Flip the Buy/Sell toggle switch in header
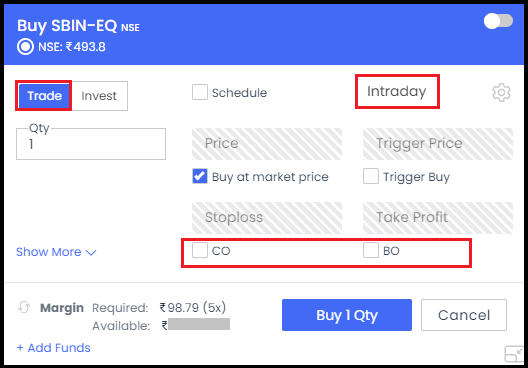This screenshot has width=528, height=368. coord(498,21)
